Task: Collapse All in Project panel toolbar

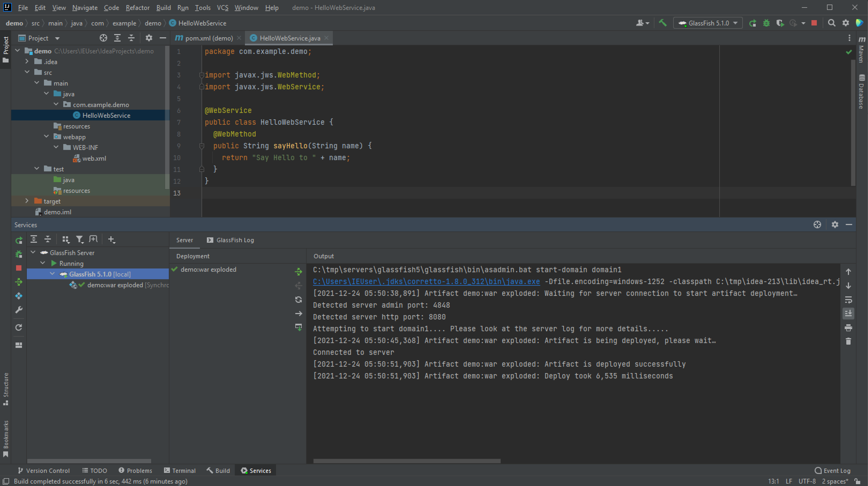Action: (131, 38)
